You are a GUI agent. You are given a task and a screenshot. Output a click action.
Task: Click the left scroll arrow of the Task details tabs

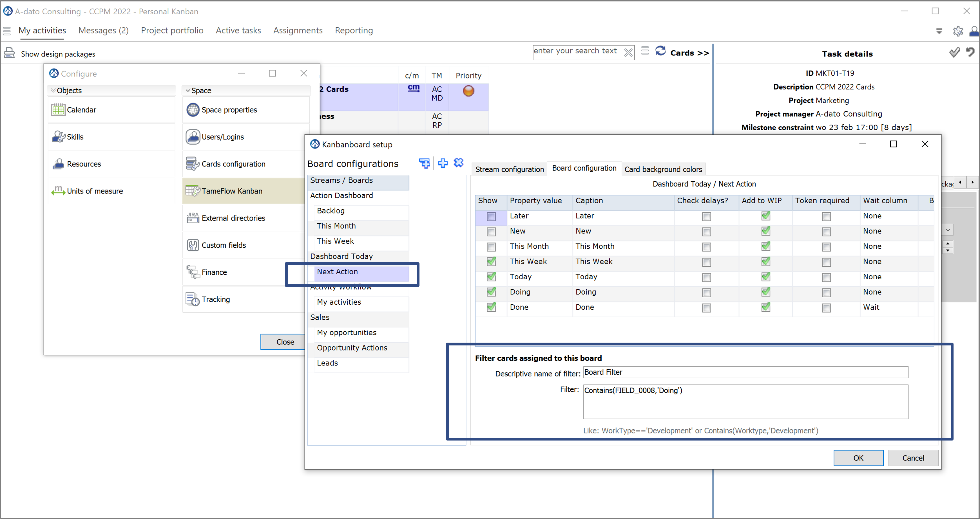pyautogui.click(x=960, y=182)
